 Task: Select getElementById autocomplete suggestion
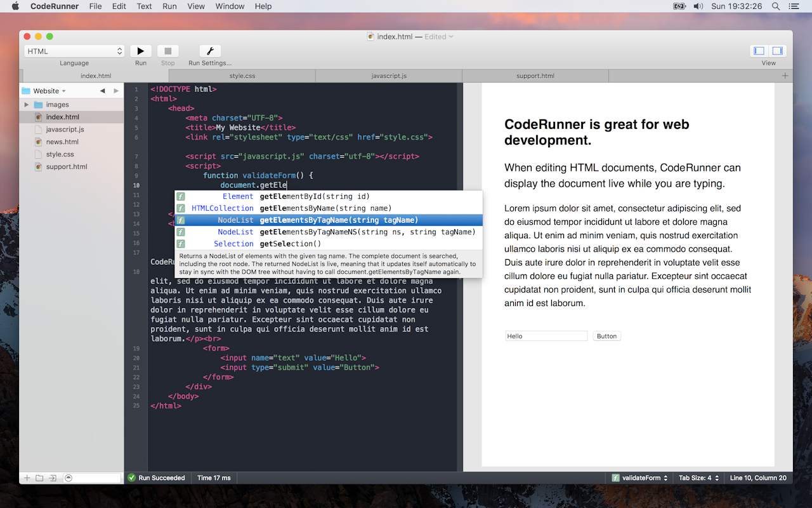tap(314, 196)
